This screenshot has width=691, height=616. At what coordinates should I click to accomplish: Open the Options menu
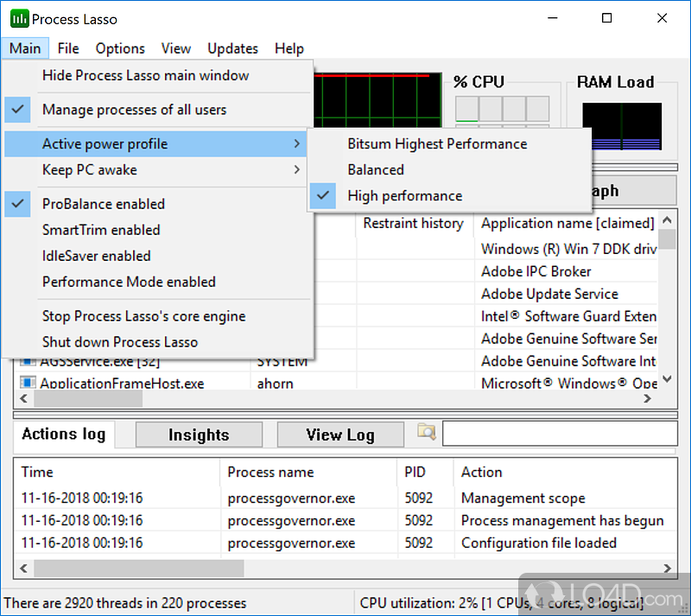pyautogui.click(x=120, y=48)
